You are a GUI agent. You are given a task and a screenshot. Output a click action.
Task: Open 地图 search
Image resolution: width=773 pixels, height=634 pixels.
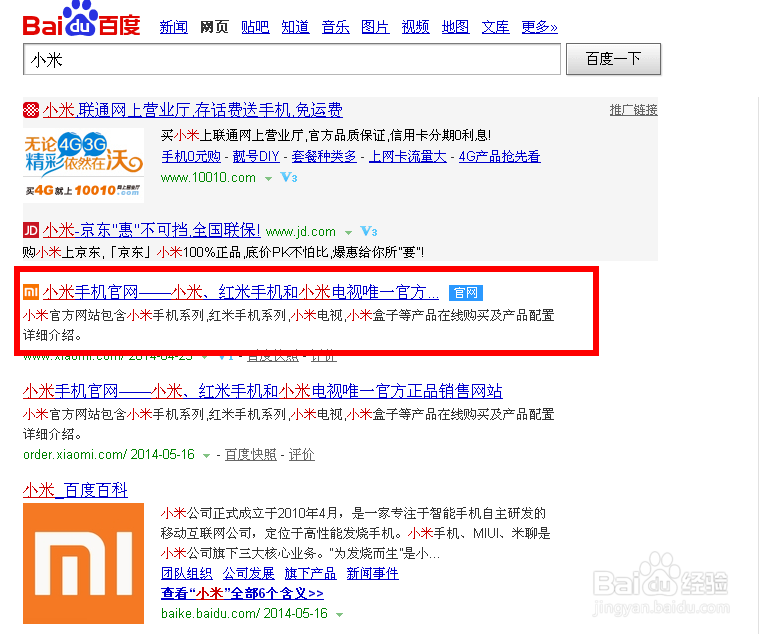pyautogui.click(x=456, y=27)
